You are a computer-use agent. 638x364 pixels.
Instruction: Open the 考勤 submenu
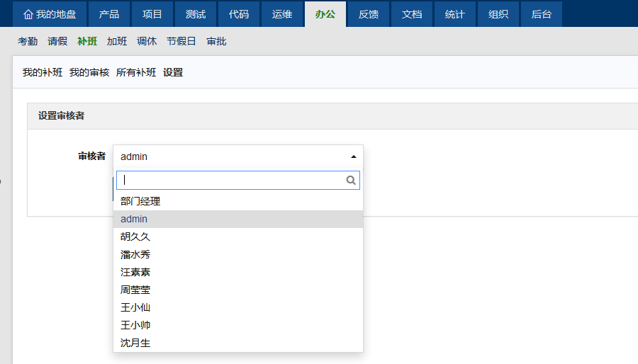tap(28, 42)
